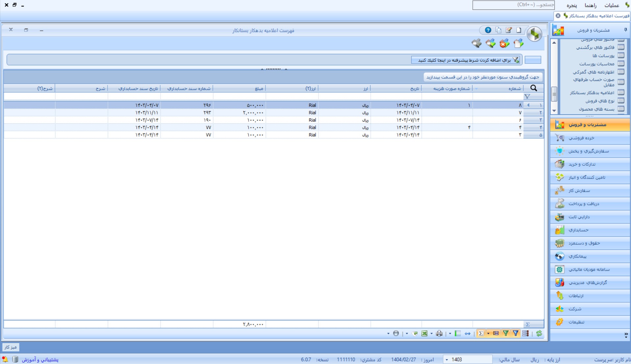Click the row conditional formatting icon
The image size is (631, 364).
(525, 333)
